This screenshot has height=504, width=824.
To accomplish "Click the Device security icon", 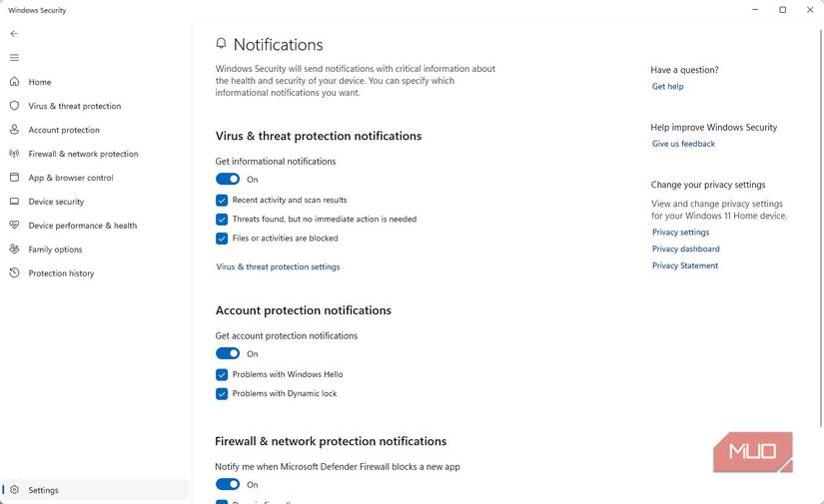I will point(14,202).
